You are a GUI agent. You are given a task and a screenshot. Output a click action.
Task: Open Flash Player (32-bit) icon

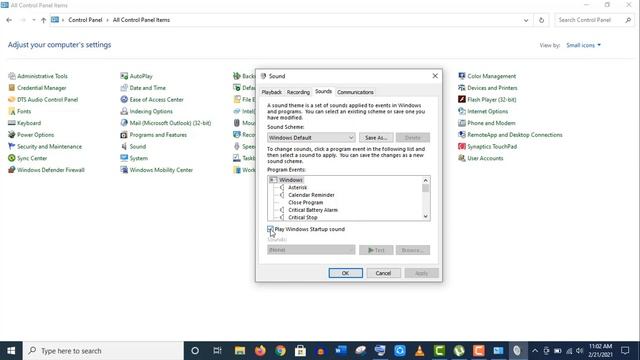pos(462,100)
